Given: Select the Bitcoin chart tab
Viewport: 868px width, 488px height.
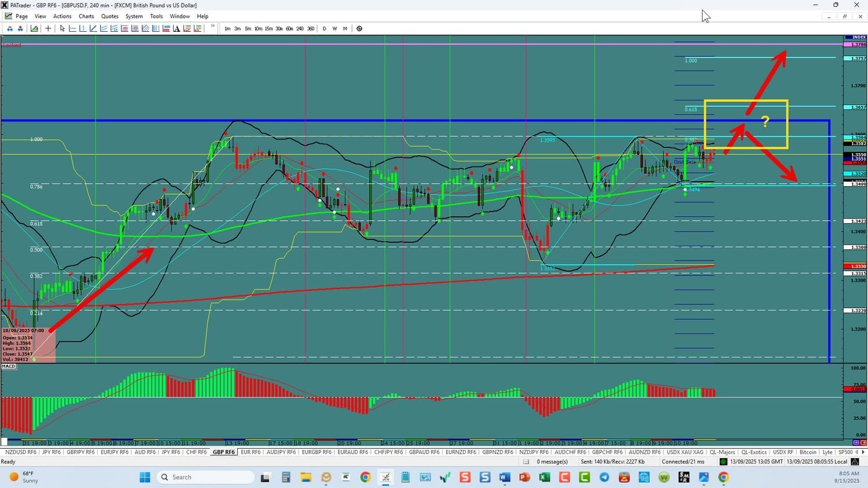Looking at the screenshot, I should point(808,452).
